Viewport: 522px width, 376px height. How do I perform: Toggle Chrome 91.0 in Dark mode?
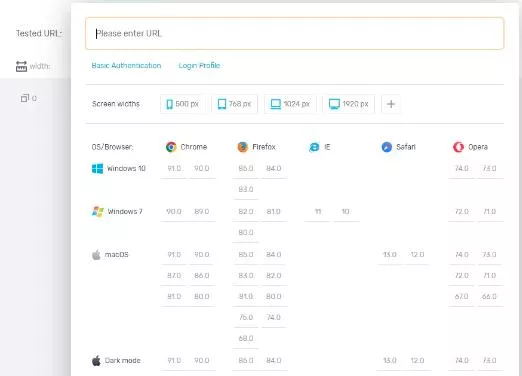[x=174, y=361]
